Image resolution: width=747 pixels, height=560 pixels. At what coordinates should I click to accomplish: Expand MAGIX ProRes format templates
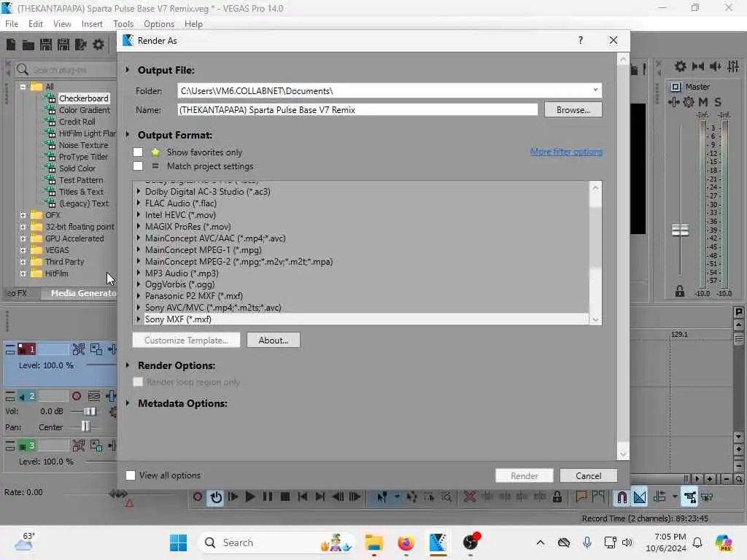(139, 227)
